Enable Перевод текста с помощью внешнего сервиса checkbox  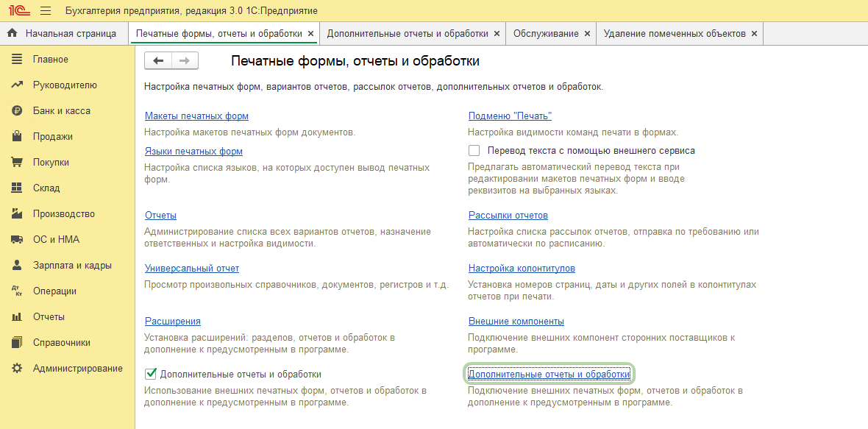[x=474, y=151]
